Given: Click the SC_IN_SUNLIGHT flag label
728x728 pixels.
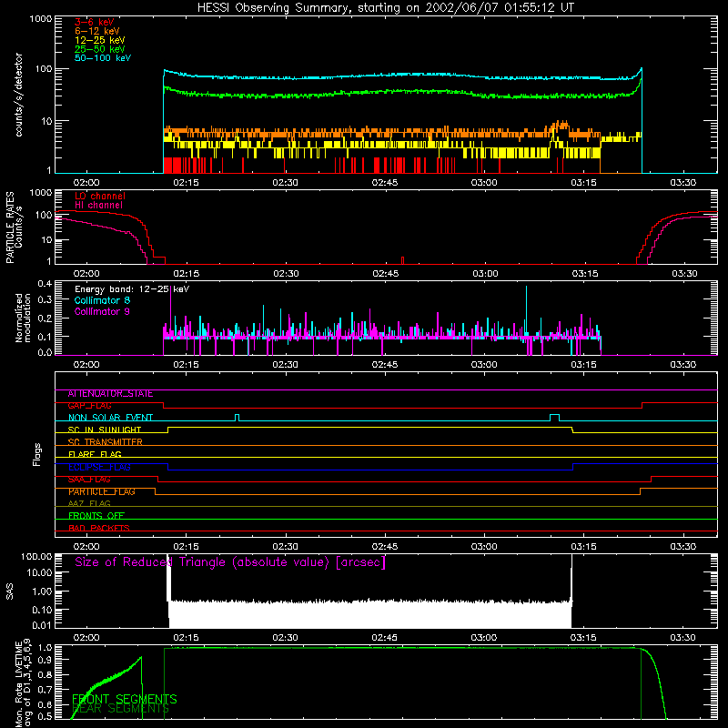Looking at the screenshot, I should [105, 430].
